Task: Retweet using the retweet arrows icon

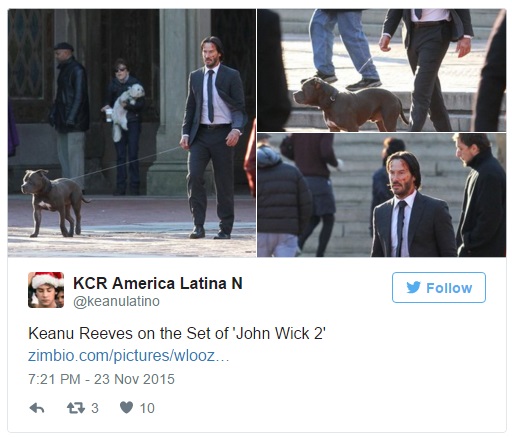Action: coord(76,408)
